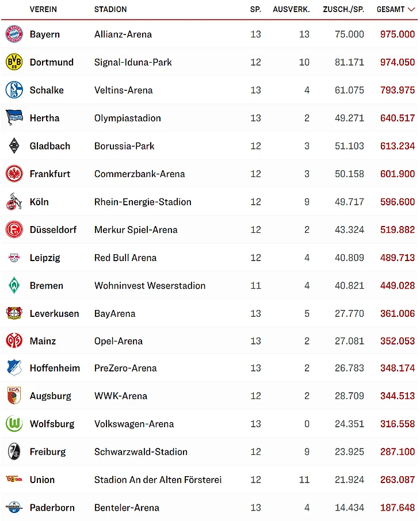Click the Eintracht Frankfurt eagle logo

tap(14, 174)
